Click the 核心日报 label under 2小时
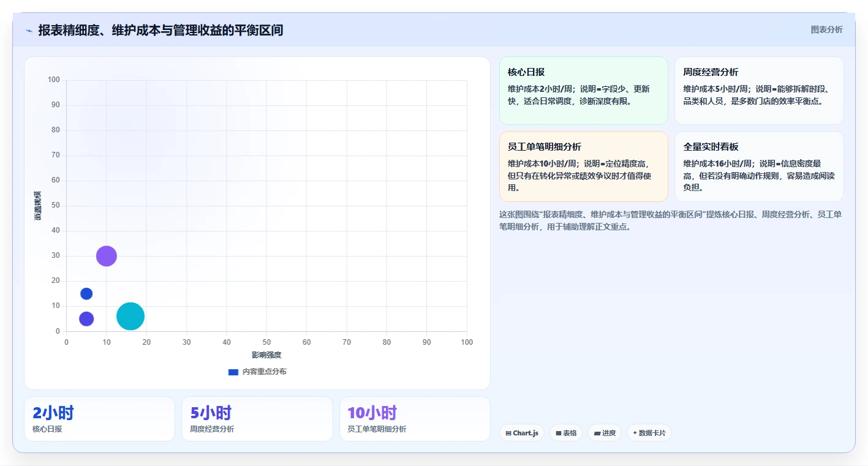Image resolution: width=868 pixels, height=466 pixels. click(x=47, y=429)
